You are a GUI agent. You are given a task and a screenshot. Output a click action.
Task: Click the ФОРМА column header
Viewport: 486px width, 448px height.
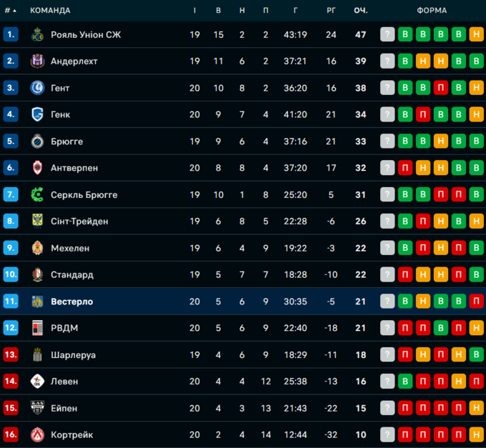tap(432, 11)
